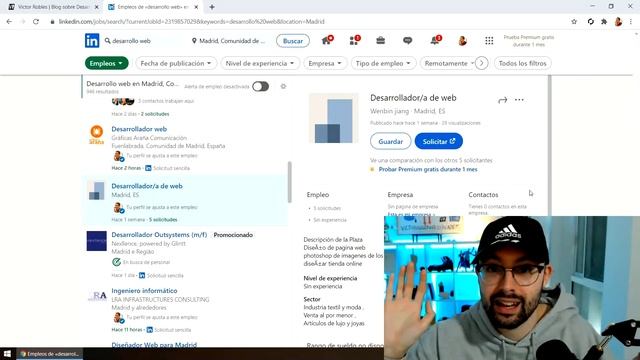Screen dimensions: 640x360
Task: Open the Home feed icon
Action: click(x=327, y=40)
